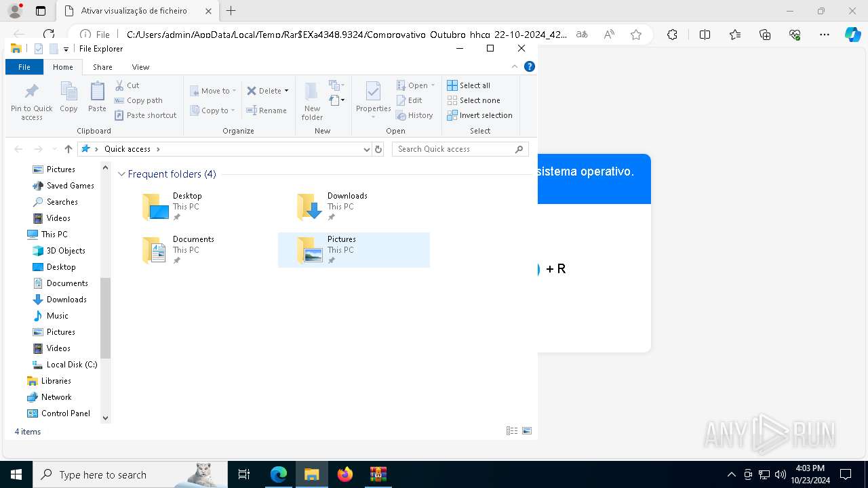Image resolution: width=868 pixels, height=488 pixels.
Task: Switch to the Share ribbon tab
Action: (x=102, y=67)
